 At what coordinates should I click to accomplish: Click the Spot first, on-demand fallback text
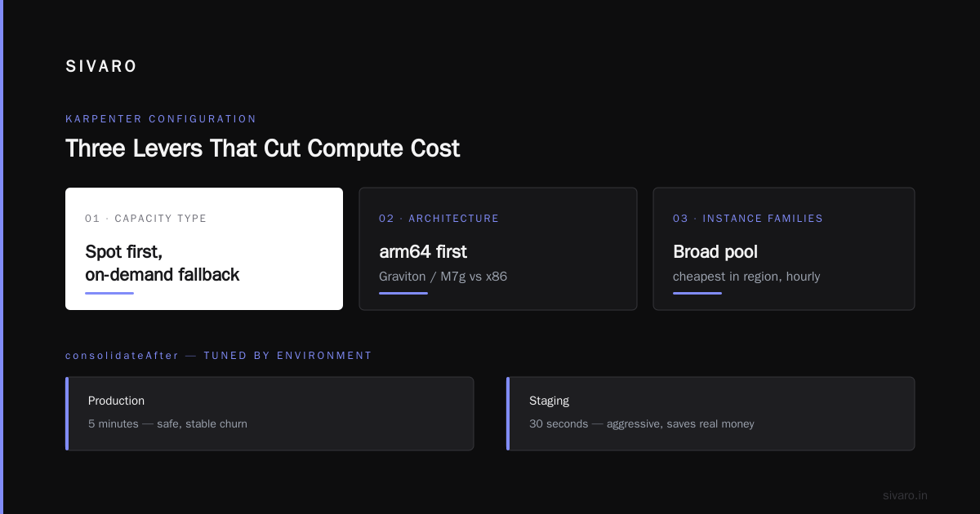pyautogui.click(x=162, y=263)
